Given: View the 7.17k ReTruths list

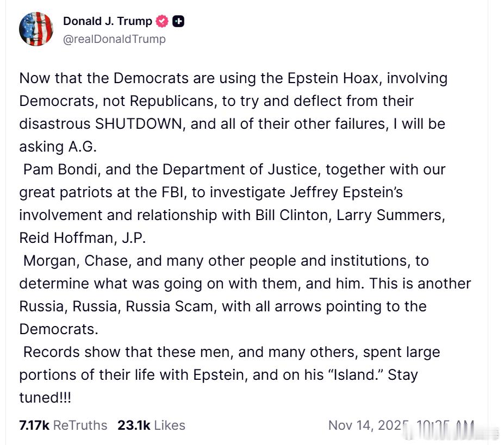Looking at the screenshot, I should 63,425.
